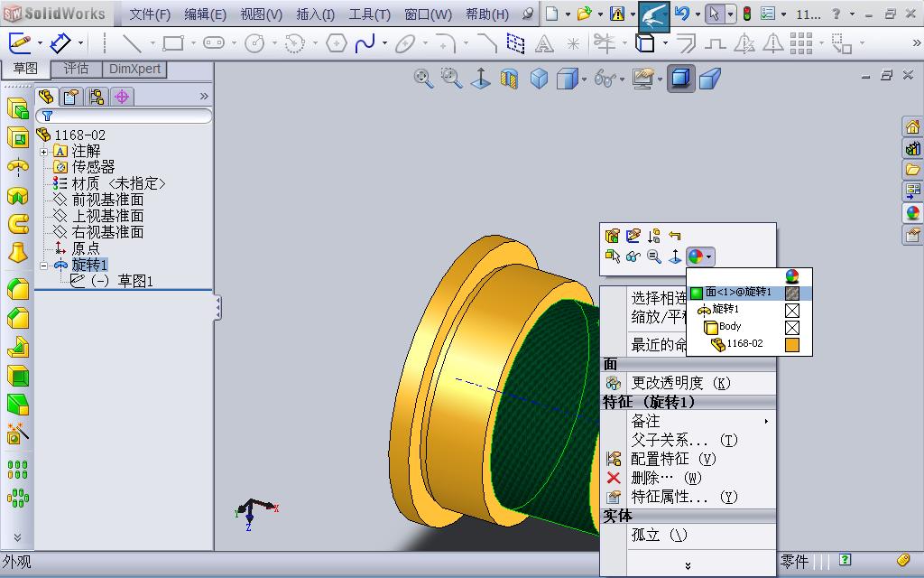The width and height of the screenshot is (924, 578).
Task: Select 材质 <未指定> tree item
Action: point(118,184)
